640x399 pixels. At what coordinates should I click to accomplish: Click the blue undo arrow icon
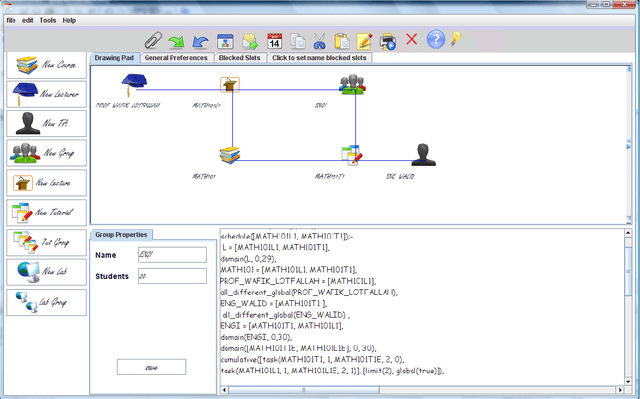[200, 42]
